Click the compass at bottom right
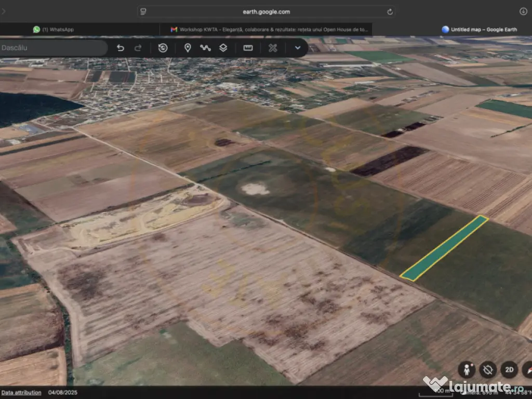 [x=527, y=370]
